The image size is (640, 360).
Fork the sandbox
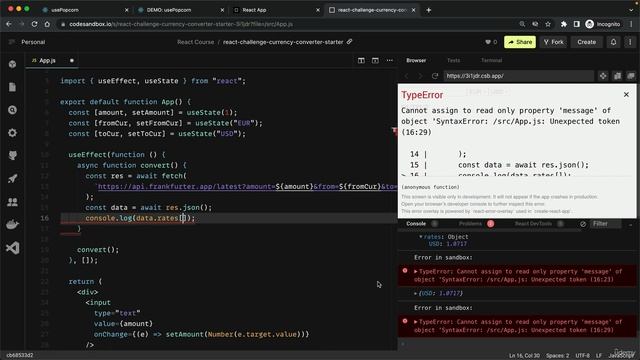(553, 42)
